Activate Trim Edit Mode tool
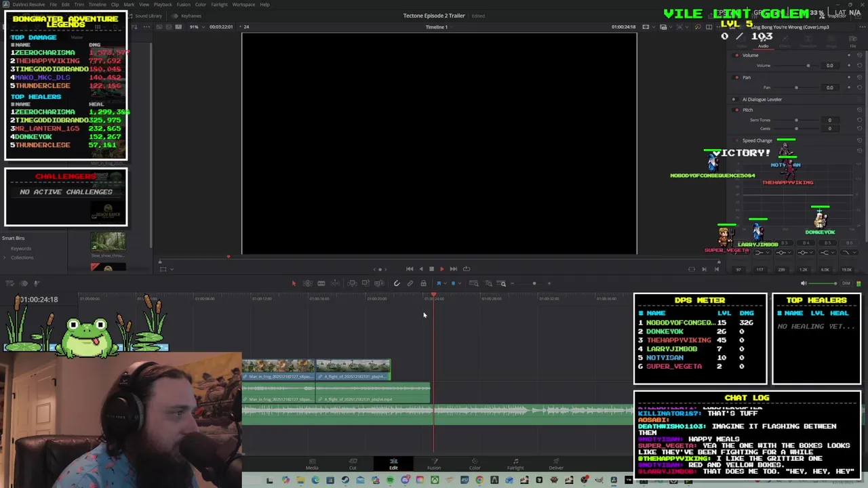 tap(307, 283)
